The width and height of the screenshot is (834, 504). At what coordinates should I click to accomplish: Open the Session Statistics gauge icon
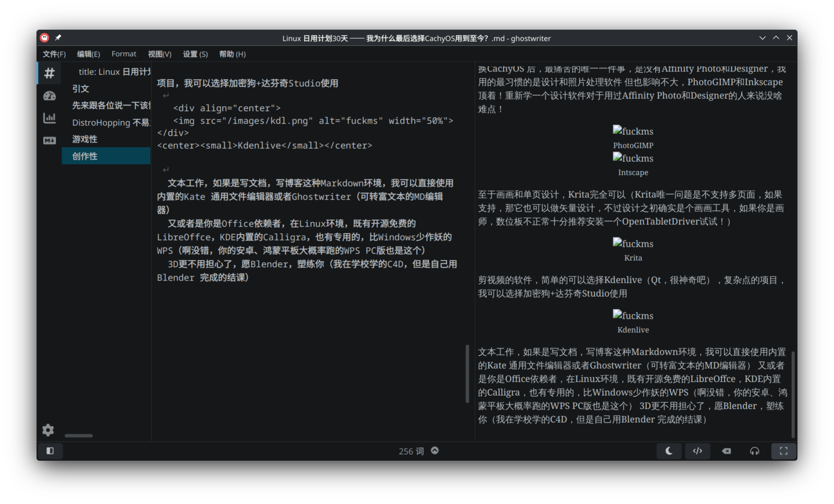pos(49,96)
